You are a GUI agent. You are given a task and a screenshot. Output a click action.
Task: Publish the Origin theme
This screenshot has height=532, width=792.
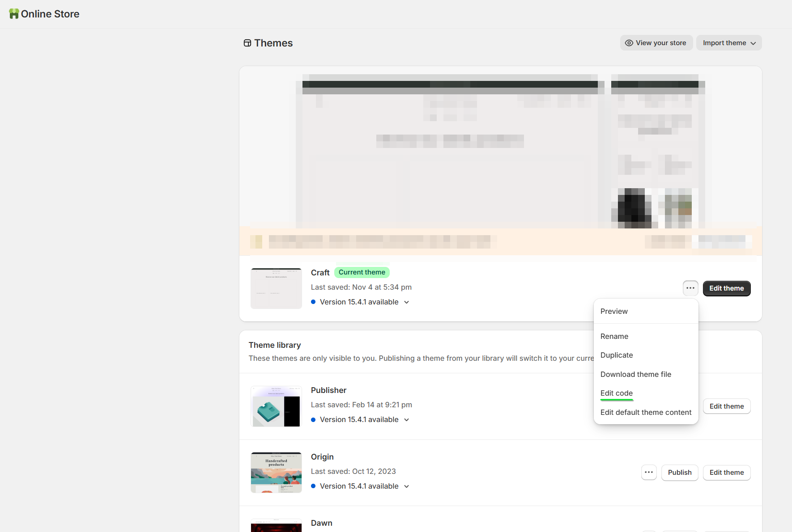point(680,473)
